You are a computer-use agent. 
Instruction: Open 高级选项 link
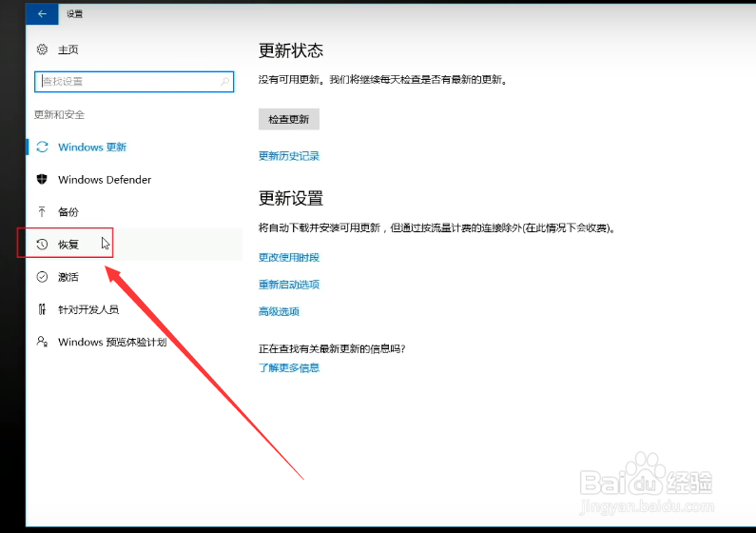[x=279, y=311]
